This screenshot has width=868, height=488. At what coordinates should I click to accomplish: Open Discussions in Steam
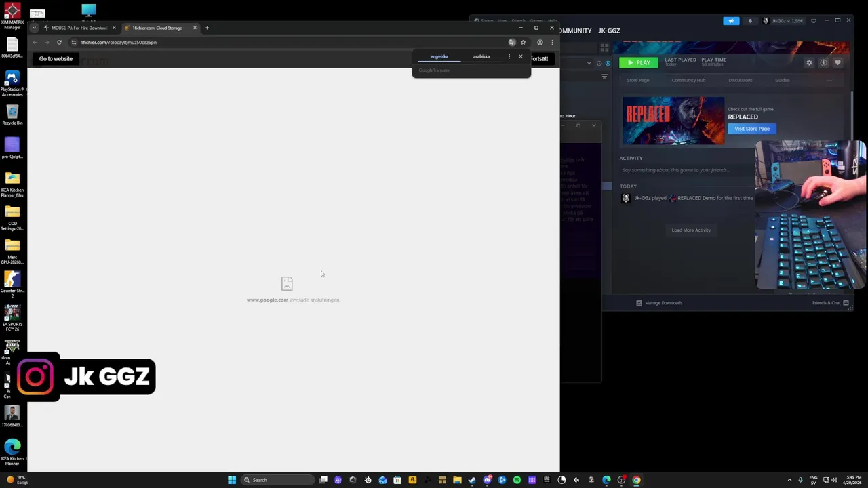tap(741, 80)
